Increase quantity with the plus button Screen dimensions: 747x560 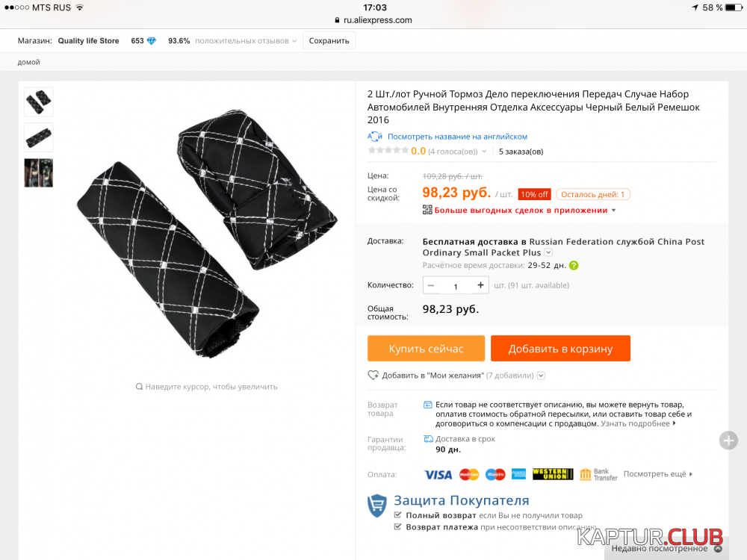pos(480,285)
